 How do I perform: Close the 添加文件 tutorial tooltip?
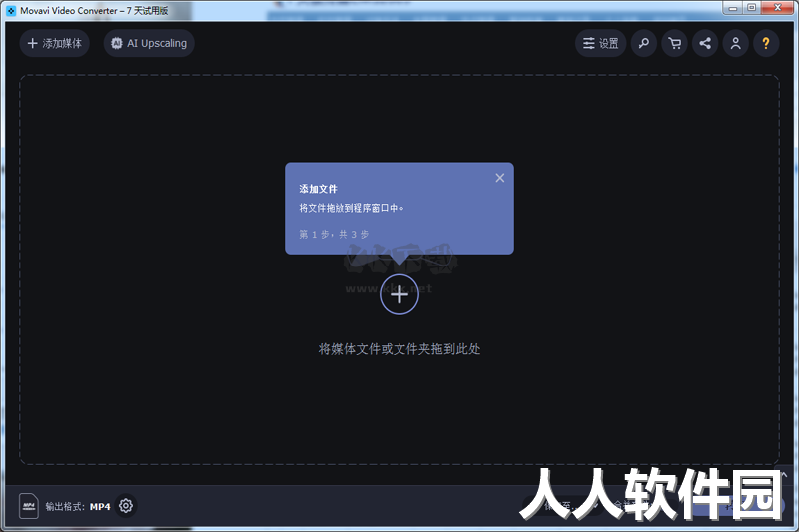pyautogui.click(x=500, y=178)
